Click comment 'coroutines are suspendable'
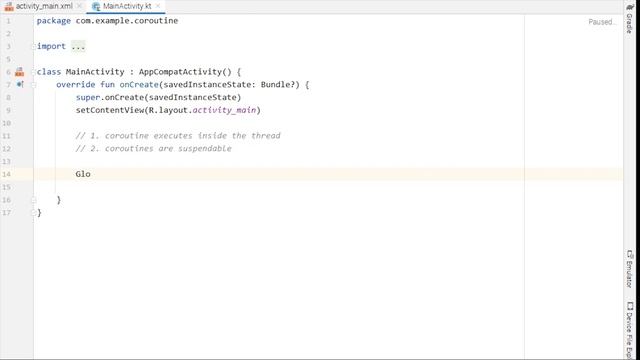 point(168,149)
